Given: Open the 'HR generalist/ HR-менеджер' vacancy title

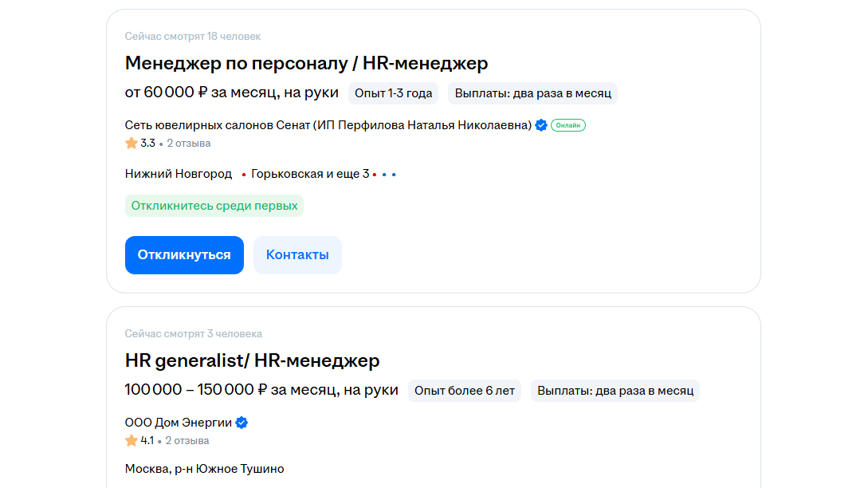Looking at the screenshot, I should [x=252, y=360].
